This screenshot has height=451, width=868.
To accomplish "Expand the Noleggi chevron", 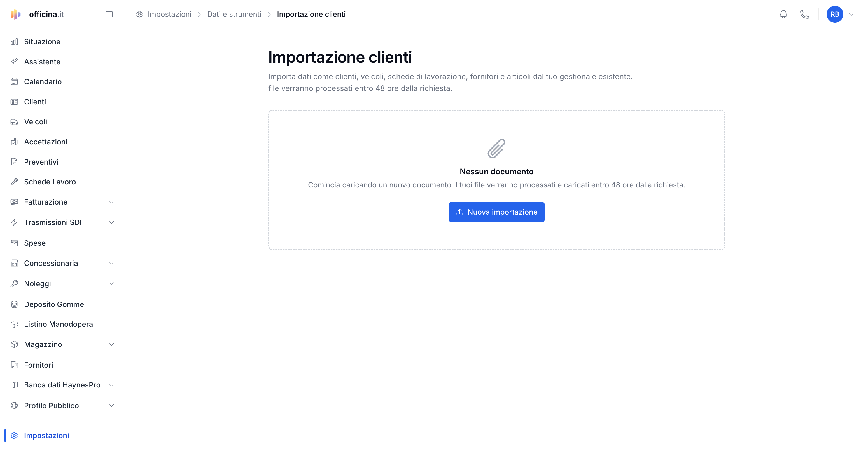I will 111,284.
